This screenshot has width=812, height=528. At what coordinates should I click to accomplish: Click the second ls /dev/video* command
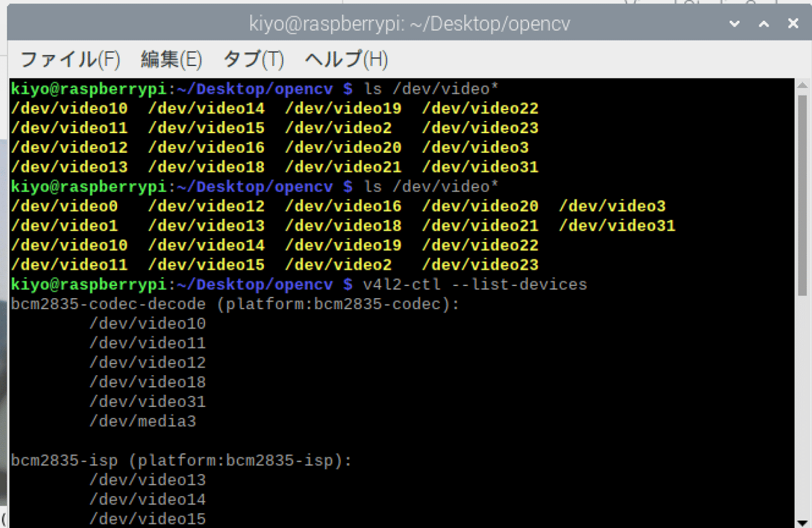point(431,187)
